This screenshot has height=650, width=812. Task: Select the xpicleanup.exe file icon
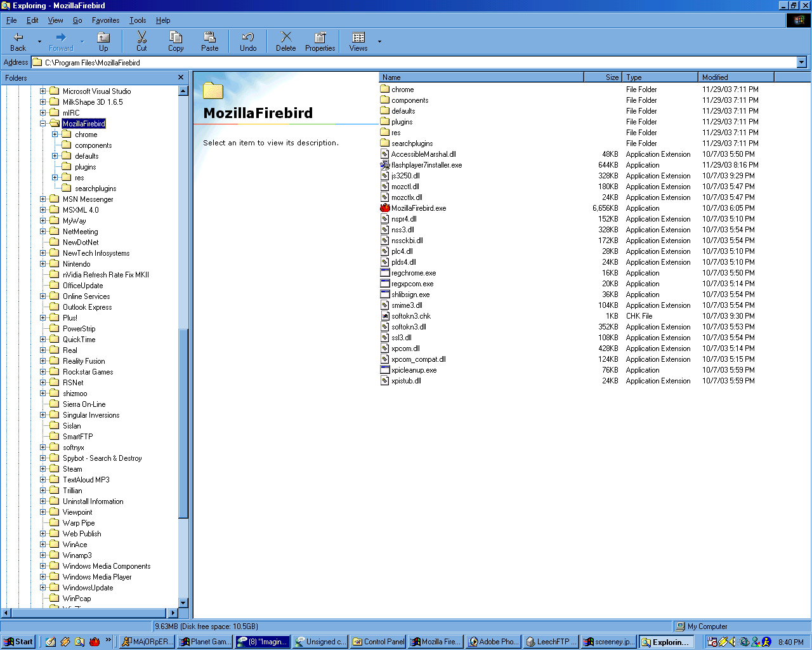[x=385, y=370]
